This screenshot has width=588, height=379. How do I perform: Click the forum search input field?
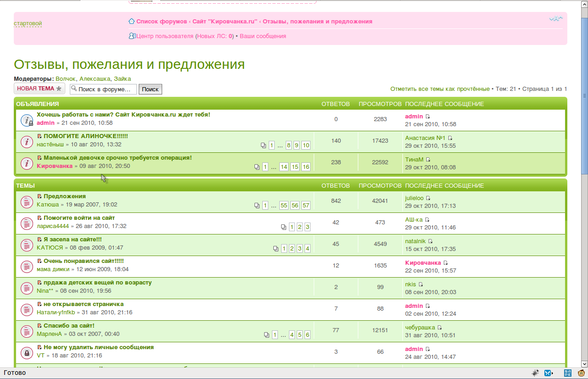coord(106,89)
